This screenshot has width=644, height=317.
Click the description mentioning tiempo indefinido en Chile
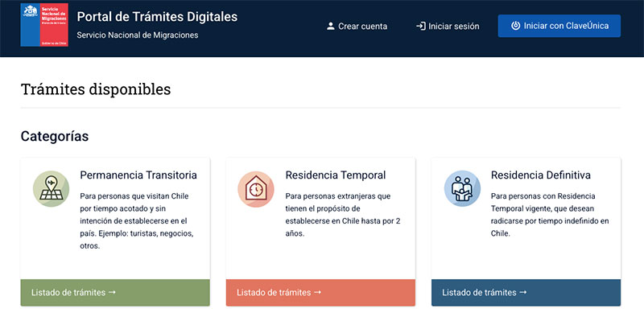(550, 215)
